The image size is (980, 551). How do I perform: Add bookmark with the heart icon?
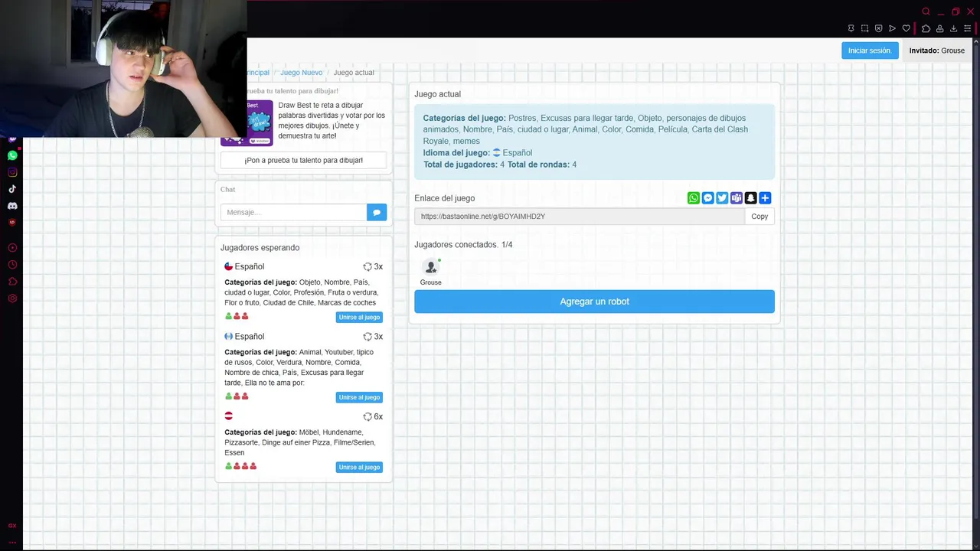click(906, 28)
